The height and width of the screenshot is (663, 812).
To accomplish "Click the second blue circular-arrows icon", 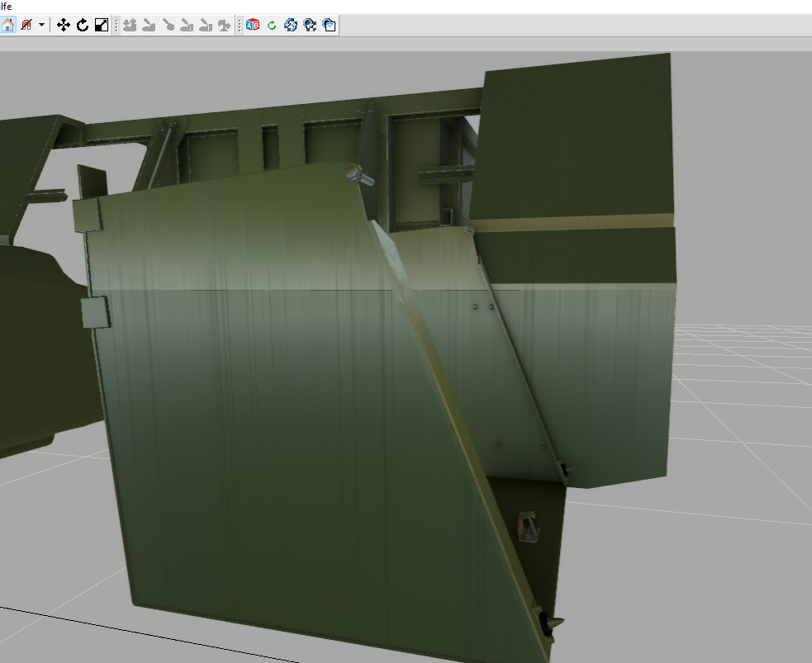I will click(310, 25).
